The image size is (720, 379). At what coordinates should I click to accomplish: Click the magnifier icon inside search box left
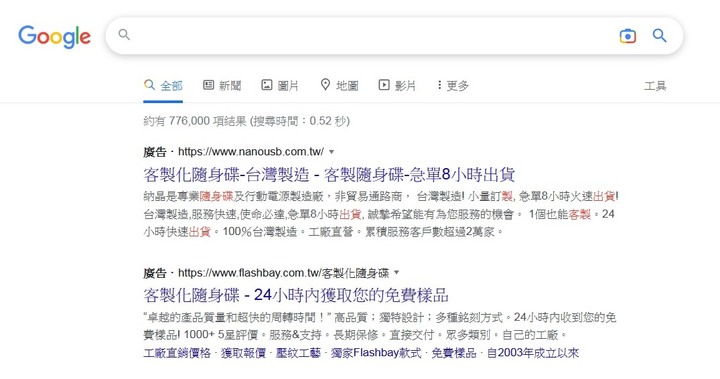124,34
